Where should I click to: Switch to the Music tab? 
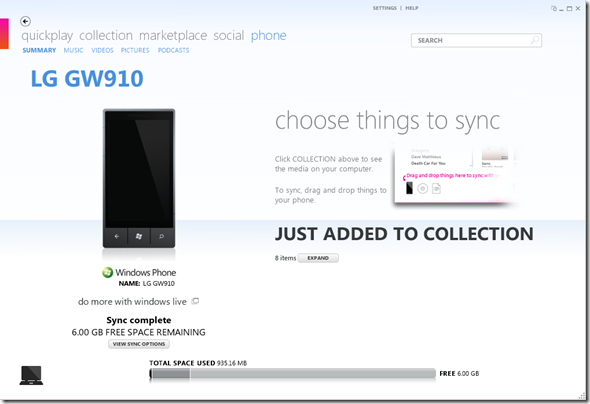[x=73, y=50]
